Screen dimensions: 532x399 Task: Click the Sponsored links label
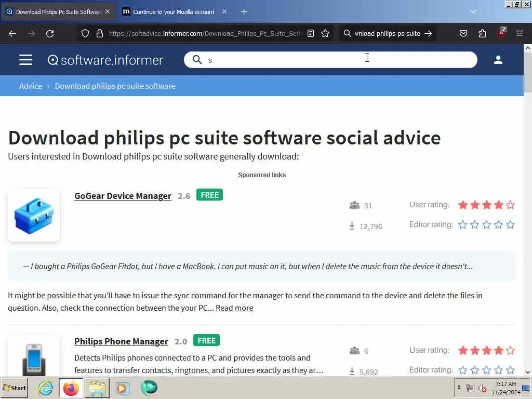(x=262, y=175)
